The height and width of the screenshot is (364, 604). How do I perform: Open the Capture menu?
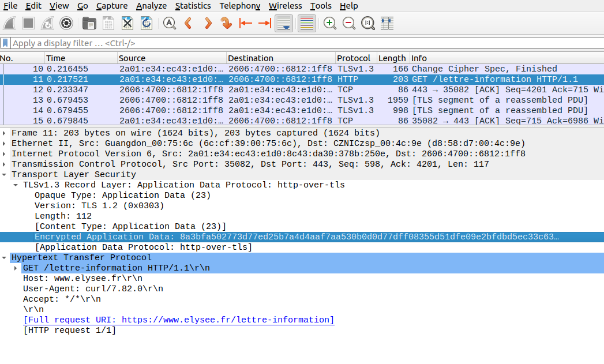coord(112,6)
